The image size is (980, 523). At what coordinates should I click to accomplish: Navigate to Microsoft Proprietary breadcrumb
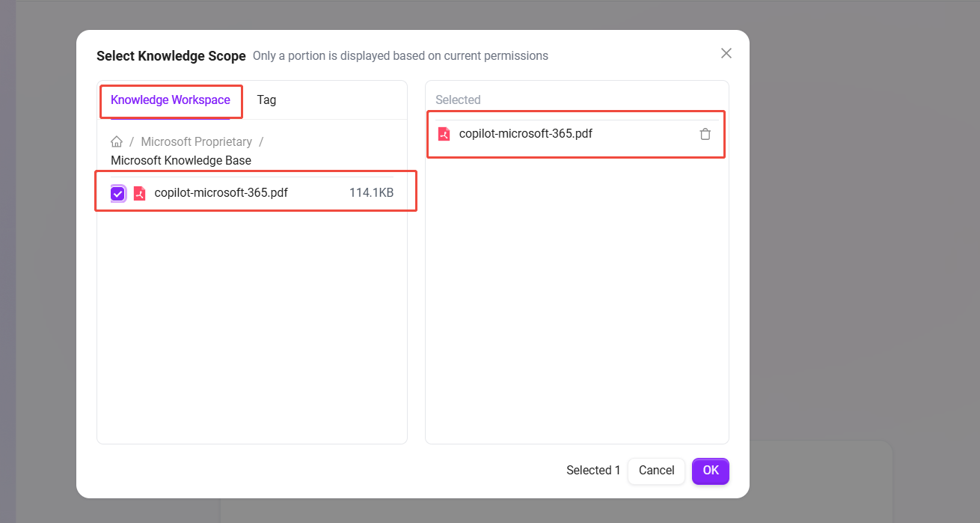click(196, 141)
